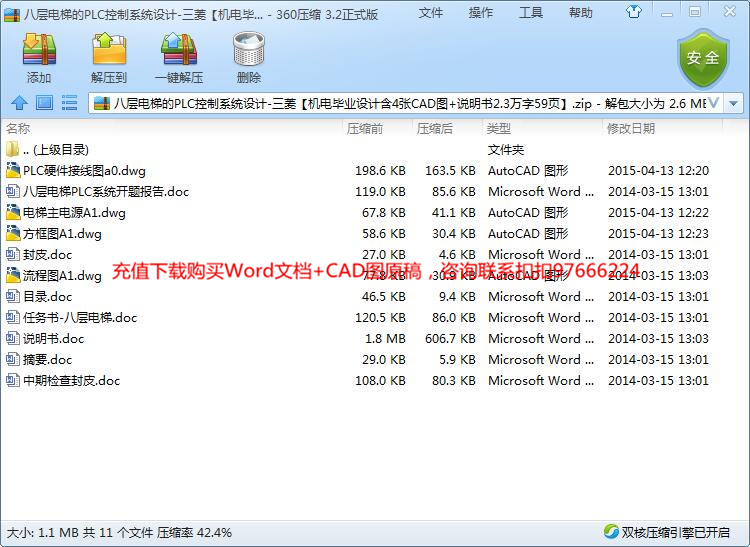Go up one level with blue arrow
Screen dimensions: 750x547
pyautogui.click(x=19, y=103)
